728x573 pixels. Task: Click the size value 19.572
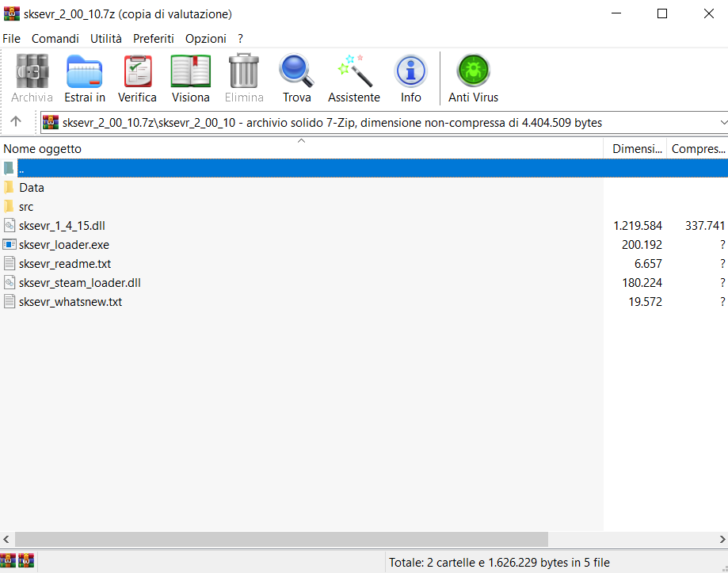[x=645, y=302]
